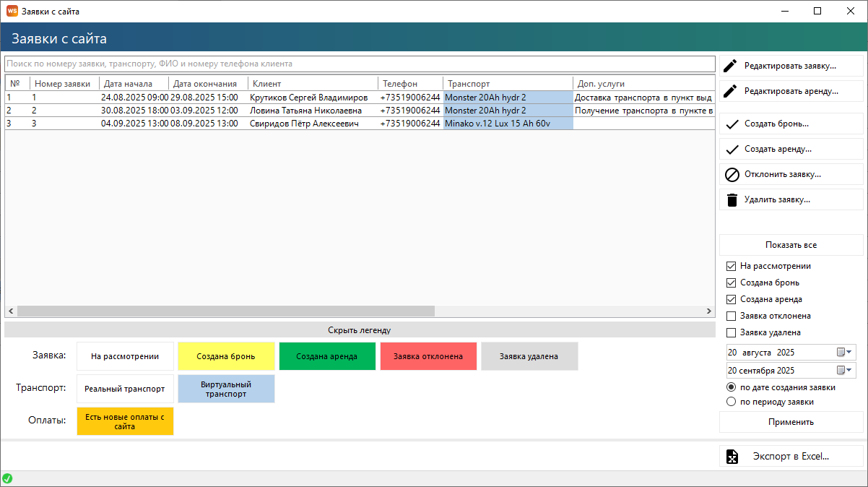The image size is (868, 487).
Task: Collapse legend with Скрыть легенду
Action: pyautogui.click(x=359, y=330)
